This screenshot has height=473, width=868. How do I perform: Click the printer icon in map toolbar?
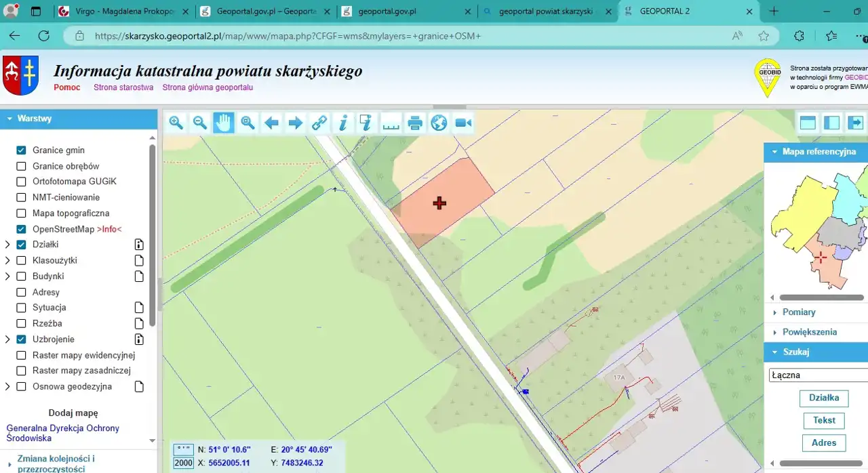(x=415, y=123)
